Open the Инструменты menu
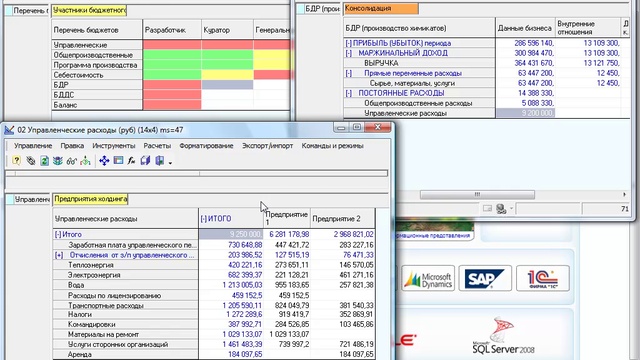The width and height of the screenshot is (640, 360). pos(113,146)
